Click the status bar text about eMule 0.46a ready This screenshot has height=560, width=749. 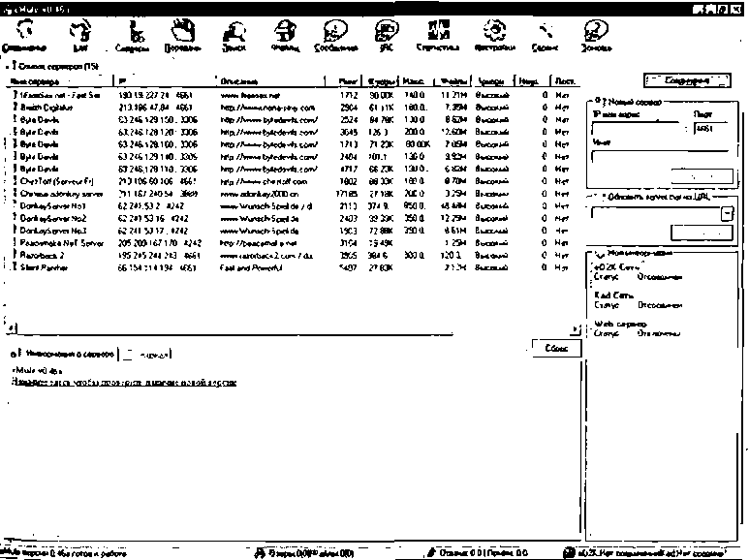[x=64, y=553]
